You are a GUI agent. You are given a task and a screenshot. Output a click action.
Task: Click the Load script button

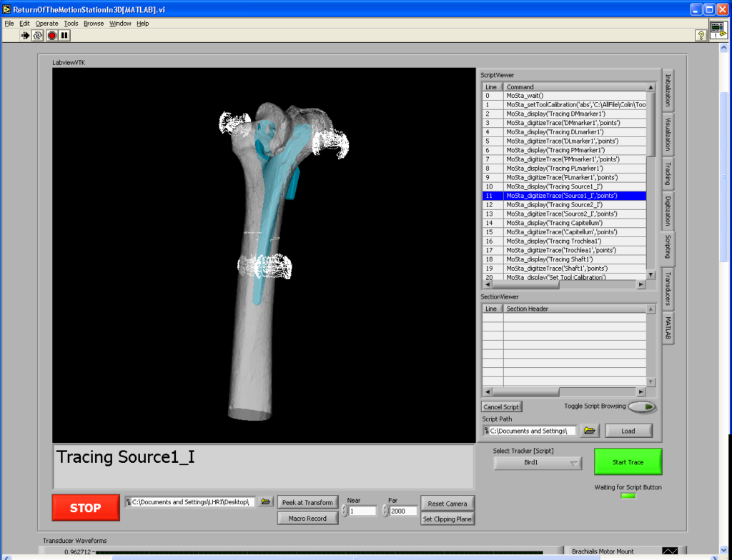[x=628, y=431]
